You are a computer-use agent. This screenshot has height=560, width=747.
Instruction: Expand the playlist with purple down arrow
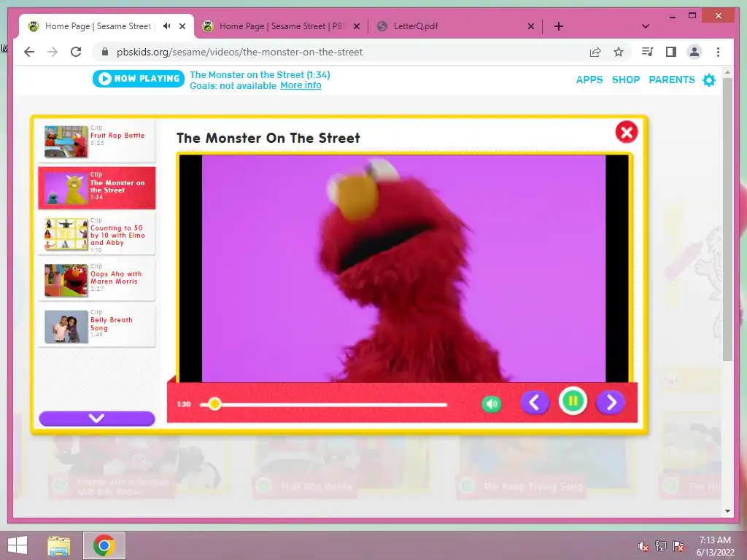coord(97,419)
